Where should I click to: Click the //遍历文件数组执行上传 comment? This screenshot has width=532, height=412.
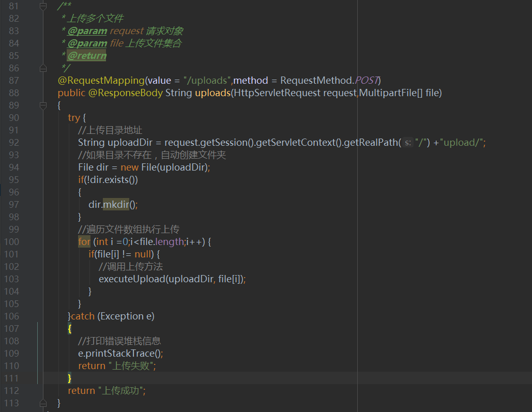pyautogui.click(x=129, y=230)
